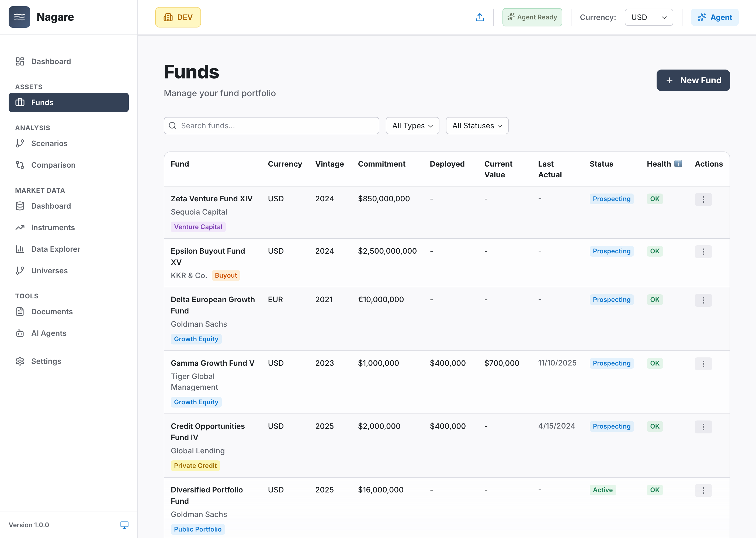Open Data Explorer from the sidebar

tap(56, 249)
